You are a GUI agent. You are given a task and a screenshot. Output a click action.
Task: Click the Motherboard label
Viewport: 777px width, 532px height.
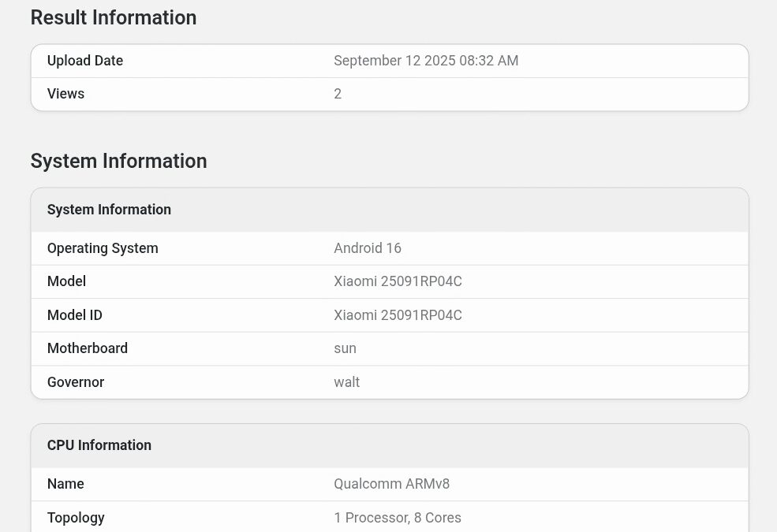coord(88,348)
